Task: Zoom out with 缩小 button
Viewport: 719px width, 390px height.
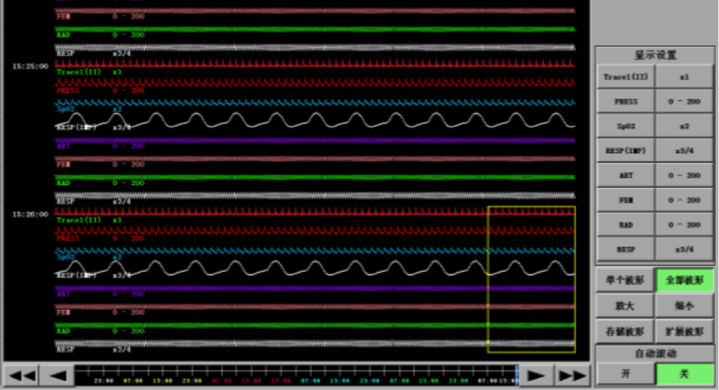Action: click(685, 306)
